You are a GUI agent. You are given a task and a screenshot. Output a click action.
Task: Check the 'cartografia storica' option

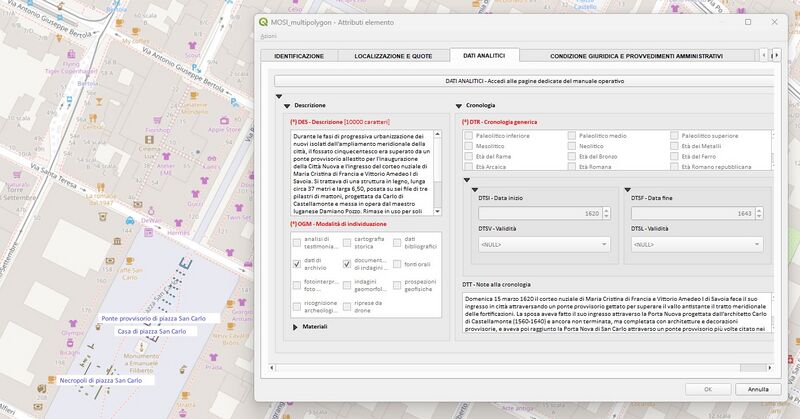[347, 241]
